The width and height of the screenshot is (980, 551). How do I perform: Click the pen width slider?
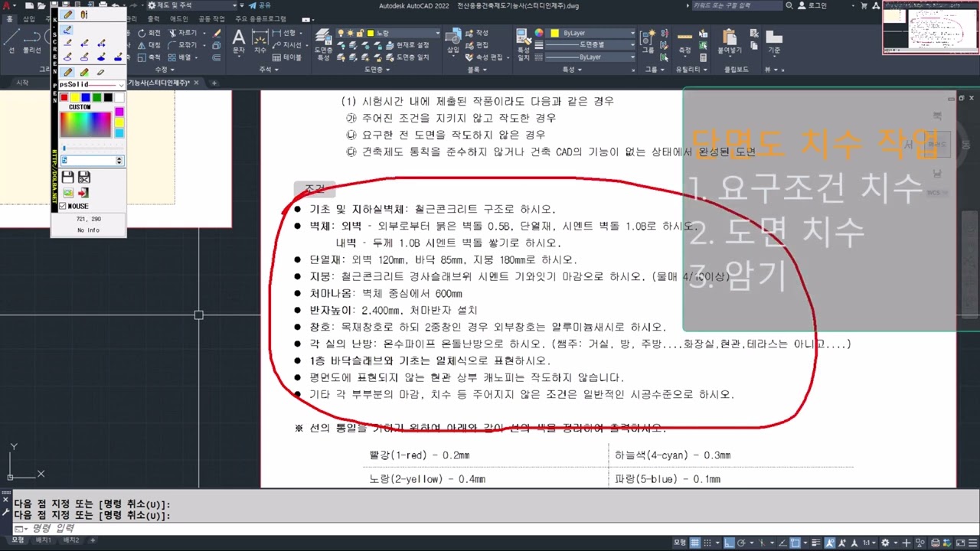pyautogui.click(x=92, y=148)
